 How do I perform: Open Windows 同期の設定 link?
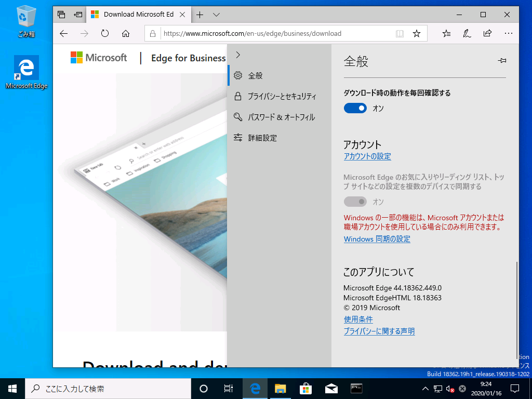(377, 239)
